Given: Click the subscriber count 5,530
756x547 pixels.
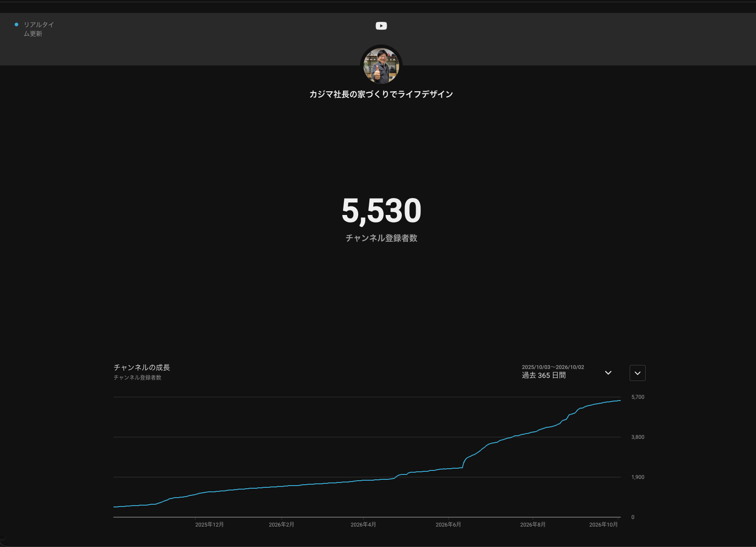Looking at the screenshot, I should (381, 211).
